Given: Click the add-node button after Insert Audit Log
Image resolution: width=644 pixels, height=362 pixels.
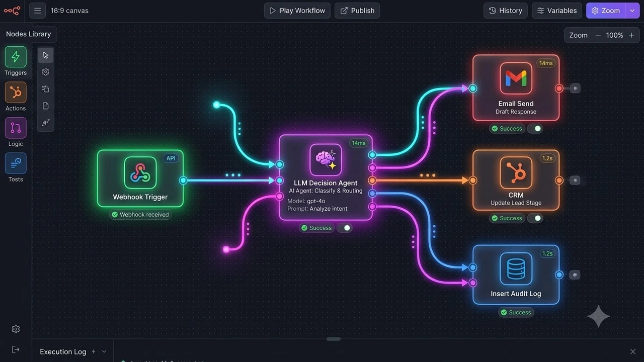Looking at the screenshot, I should click(575, 275).
